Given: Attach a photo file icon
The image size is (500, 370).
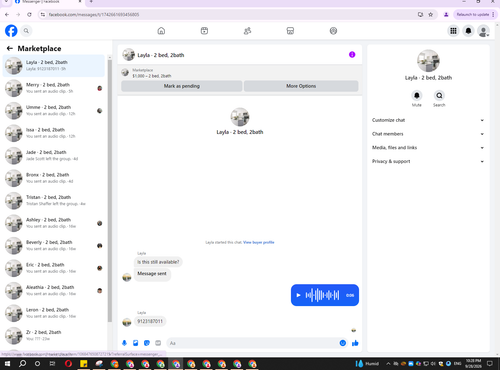Looking at the screenshot, I should click(x=136, y=343).
